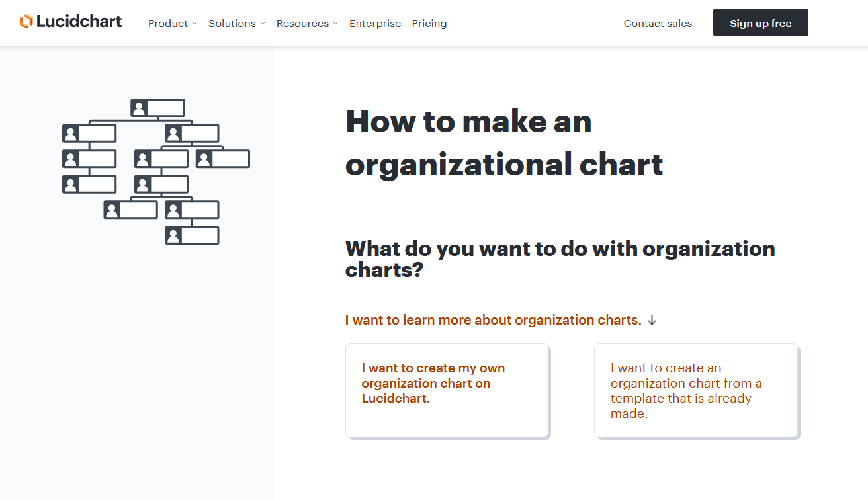Select the create my own organization chart card
This screenshot has height=500, width=868.
[447, 390]
